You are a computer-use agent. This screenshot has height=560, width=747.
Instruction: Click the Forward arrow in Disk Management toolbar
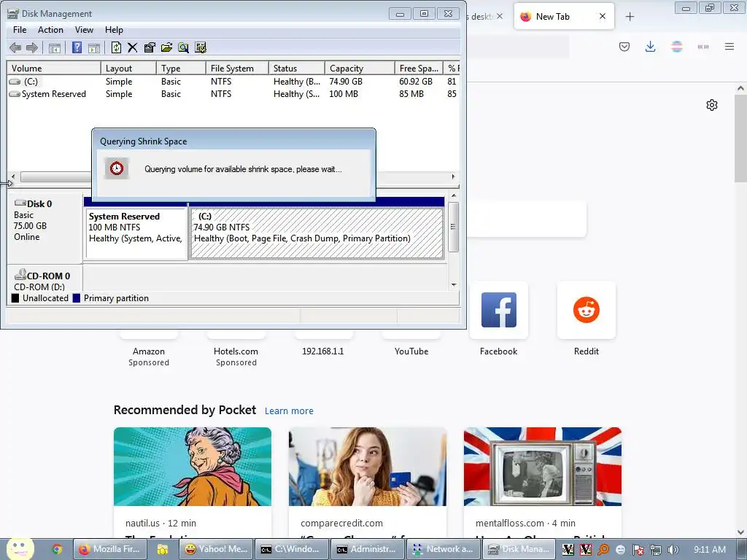pyautogui.click(x=32, y=47)
